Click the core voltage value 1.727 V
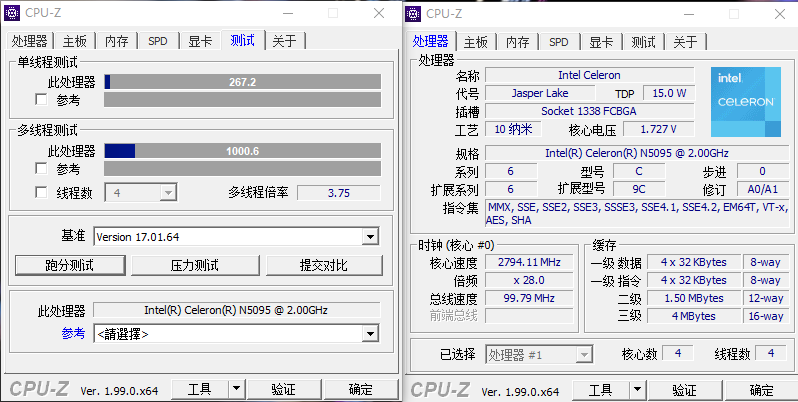The height and width of the screenshot is (402, 798). [659, 129]
